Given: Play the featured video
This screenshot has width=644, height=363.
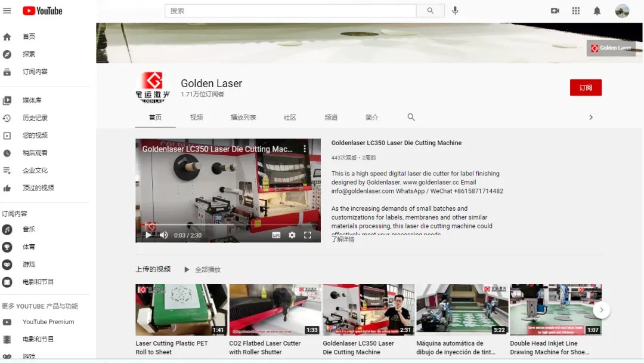Looking at the screenshot, I should (x=148, y=235).
